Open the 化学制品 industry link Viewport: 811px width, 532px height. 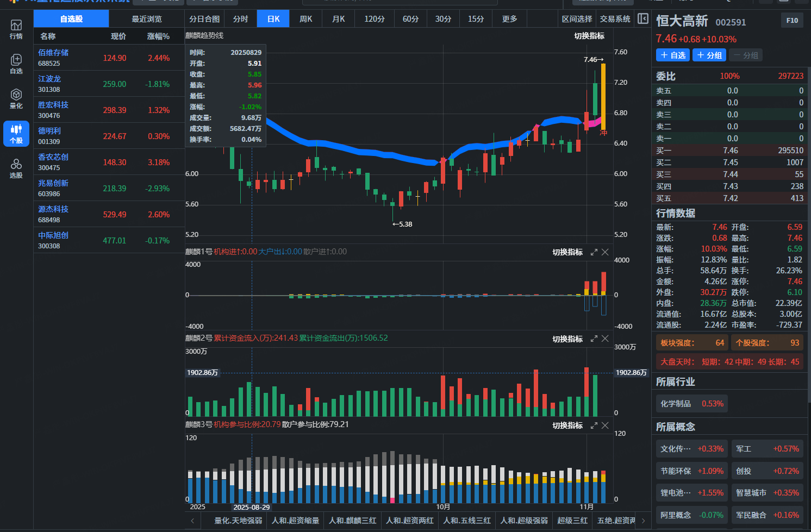[x=692, y=404]
